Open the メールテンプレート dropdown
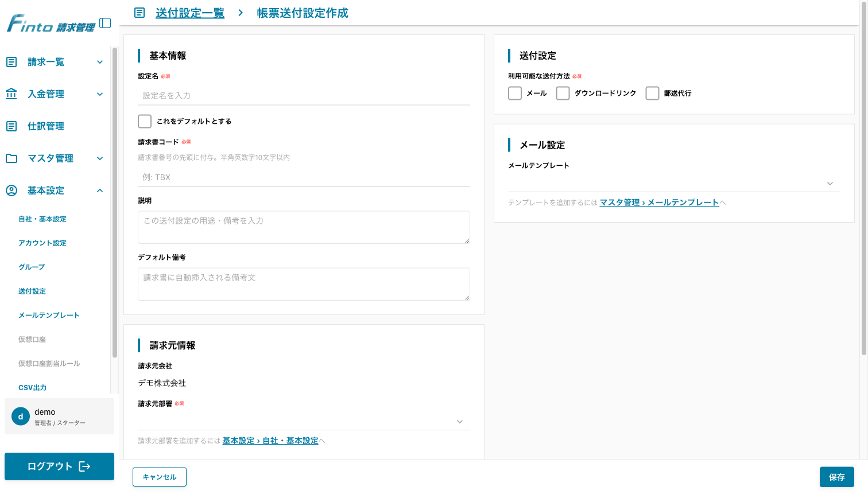This screenshot has height=494, width=868. click(674, 184)
